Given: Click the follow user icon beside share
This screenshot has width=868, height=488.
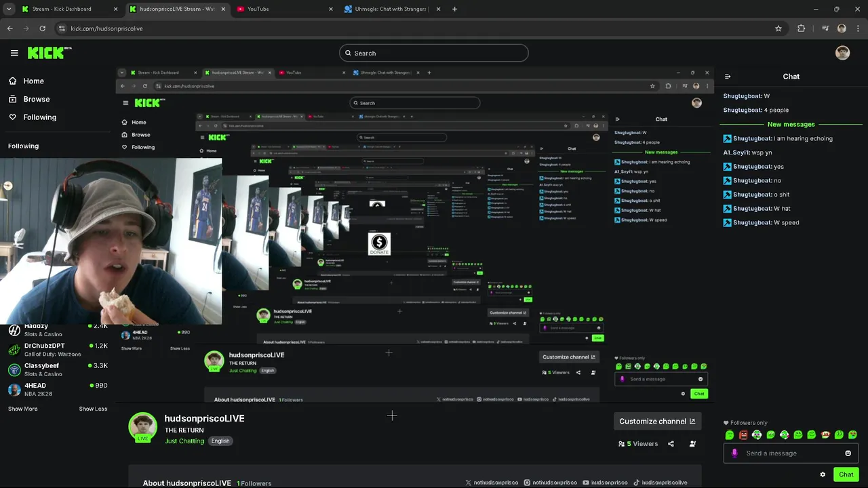Looking at the screenshot, I should [x=692, y=444].
